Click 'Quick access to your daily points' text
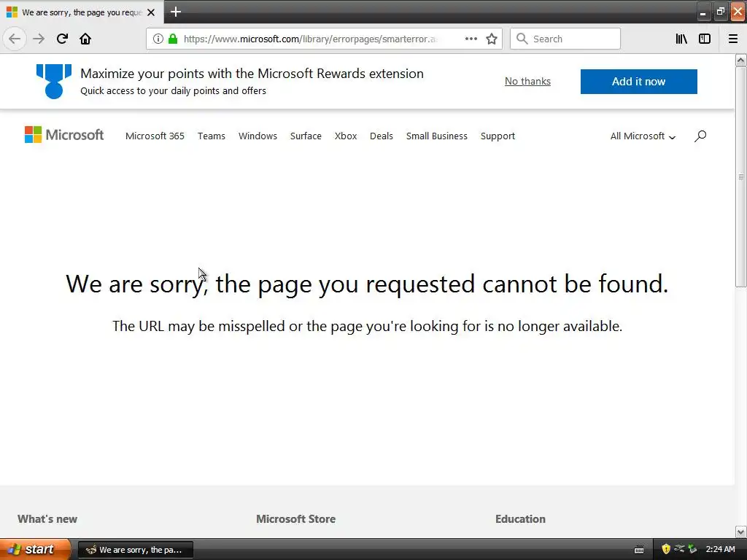The height and width of the screenshot is (560, 747). [174, 90]
